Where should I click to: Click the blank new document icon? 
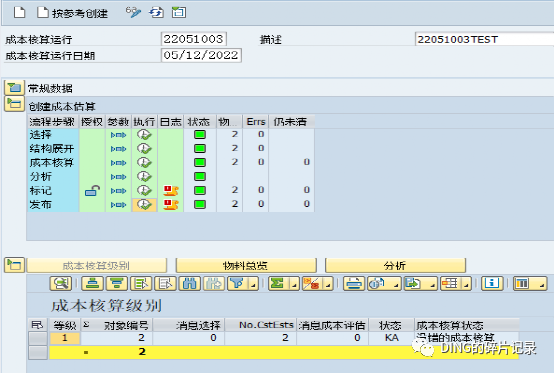[19, 13]
